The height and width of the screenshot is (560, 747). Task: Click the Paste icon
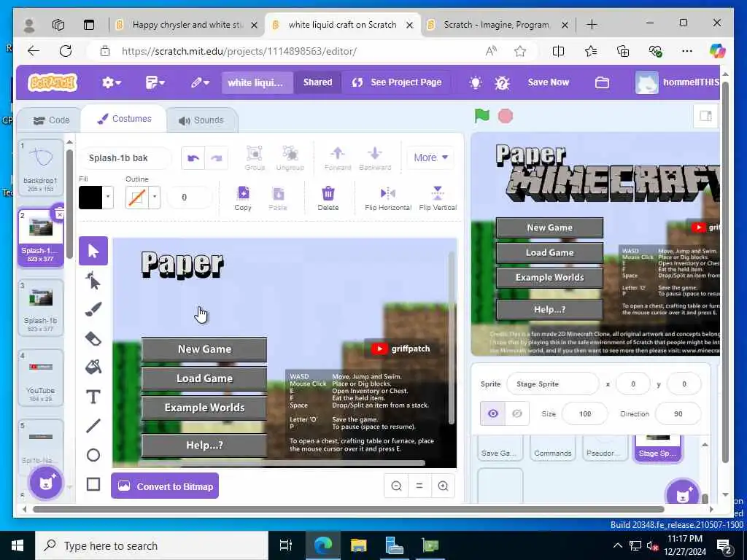pyautogui.click(x=278, y=198)
